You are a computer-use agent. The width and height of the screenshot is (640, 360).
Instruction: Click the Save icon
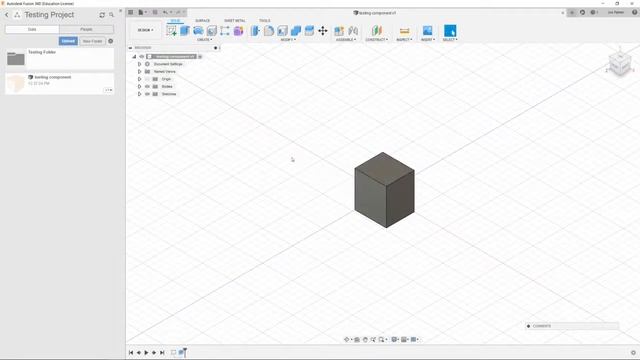(155, 12)
